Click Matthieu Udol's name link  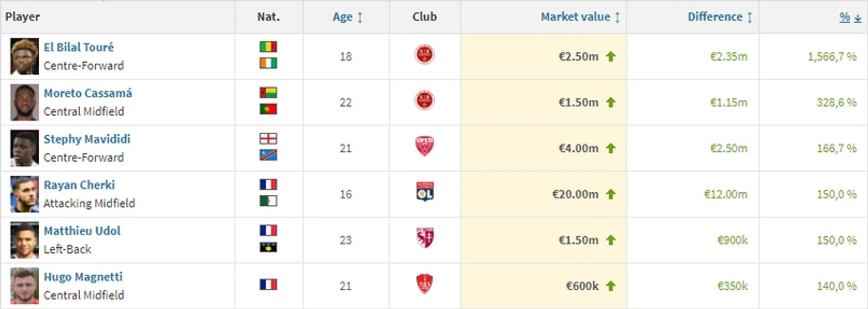(82, 231)
